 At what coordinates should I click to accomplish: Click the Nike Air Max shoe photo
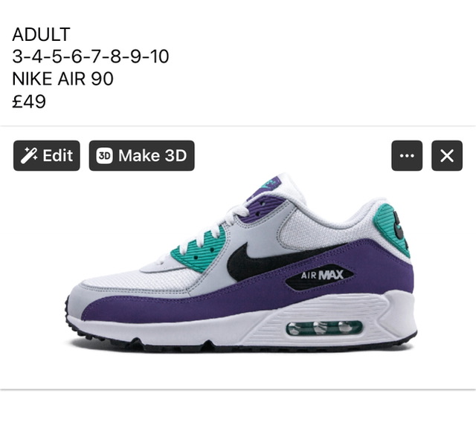241,262
